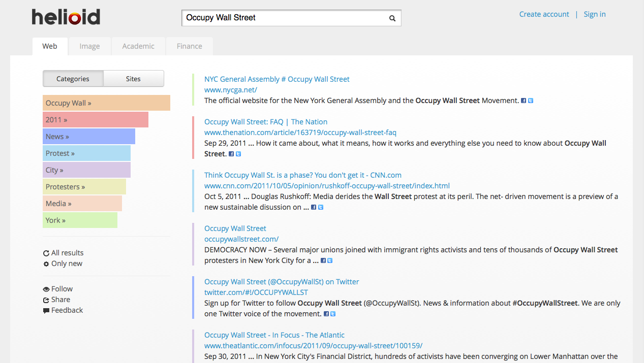Open the Occupy Wall Street title above occupywallstreet.com

(x=235, y=228)
